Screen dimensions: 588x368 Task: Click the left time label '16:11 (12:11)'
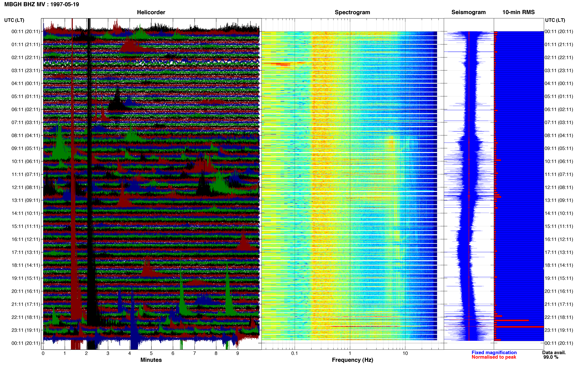click(x=26, y=239)
